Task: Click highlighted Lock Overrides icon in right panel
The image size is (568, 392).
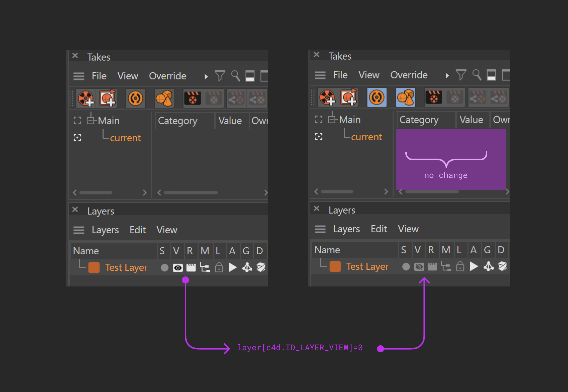Action: click(x=405, y=97)
